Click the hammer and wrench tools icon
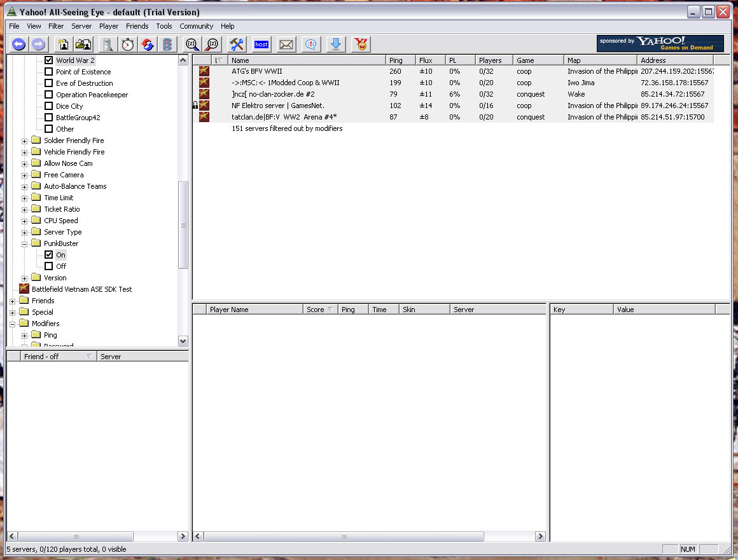Screen dimensions: 738x560 (x=237, y=44)
